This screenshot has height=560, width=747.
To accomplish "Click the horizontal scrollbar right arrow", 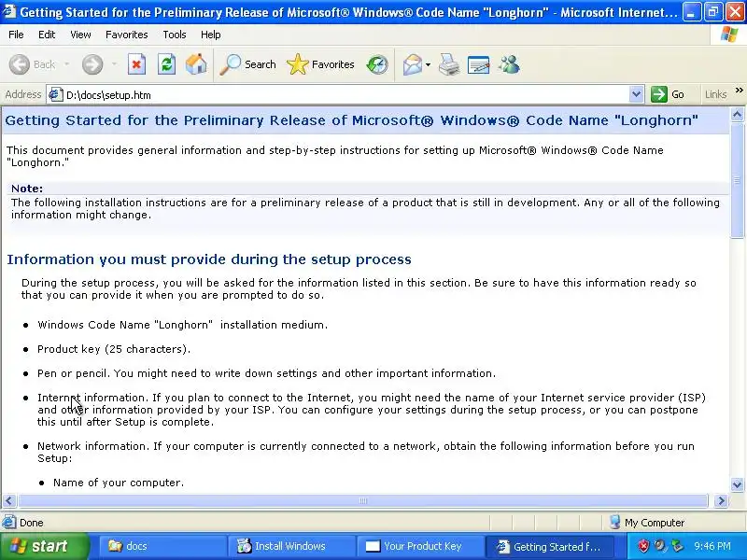I will (x=721, y=500).
